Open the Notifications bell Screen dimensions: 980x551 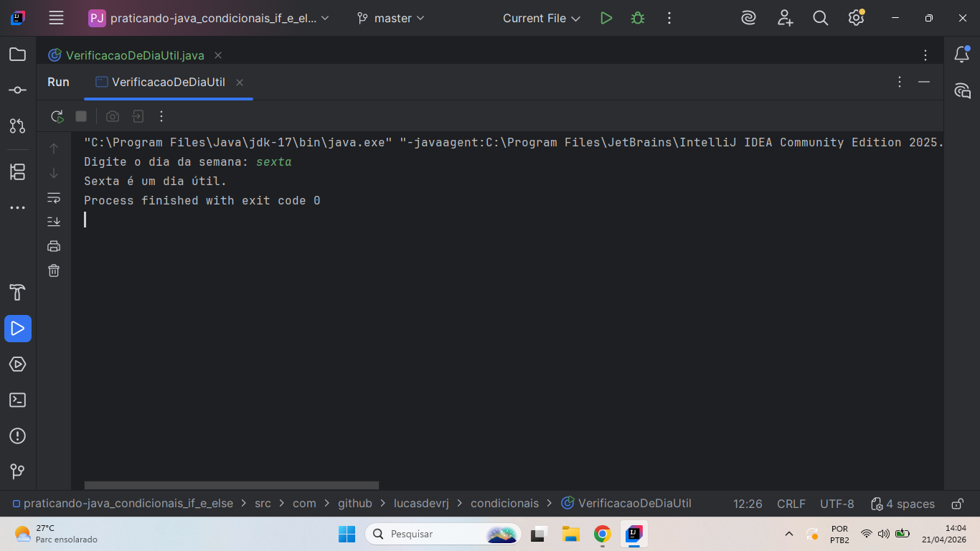(x=962, y=55)
